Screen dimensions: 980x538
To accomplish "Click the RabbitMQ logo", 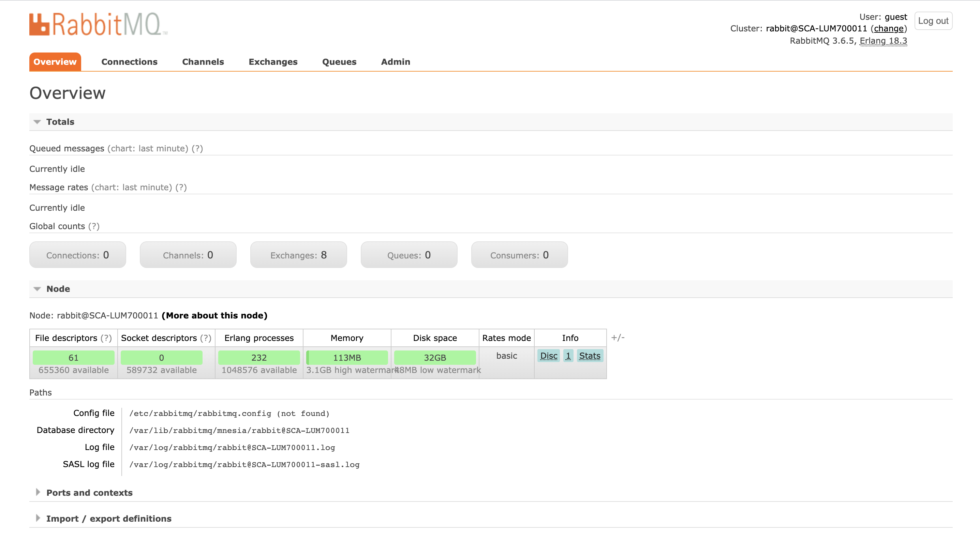I will (x=98, y=24).
